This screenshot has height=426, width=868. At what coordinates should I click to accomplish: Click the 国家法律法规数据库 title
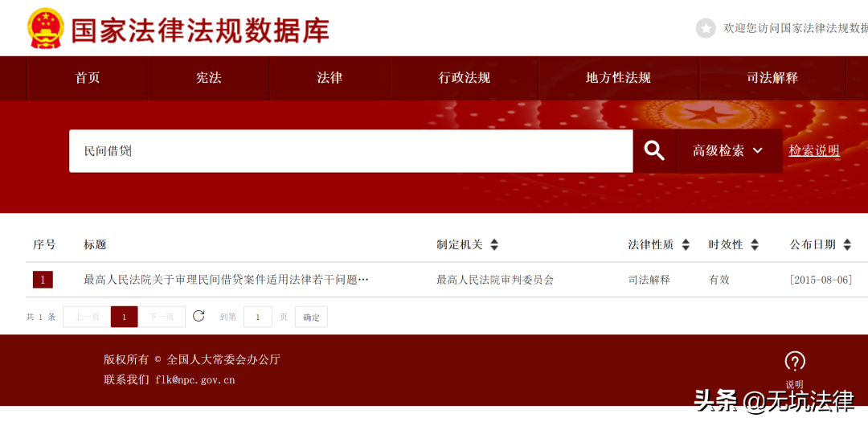point(200,31)
